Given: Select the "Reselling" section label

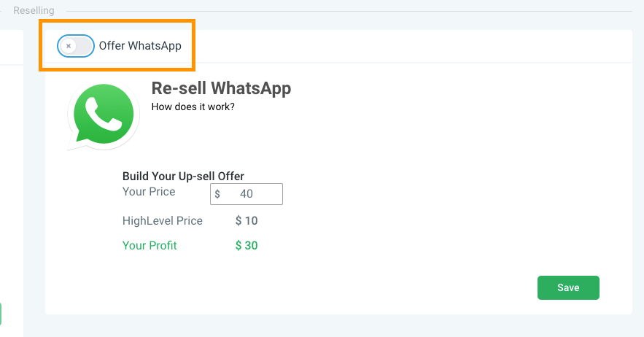Looking at the screenshot, I should point(35,11).
